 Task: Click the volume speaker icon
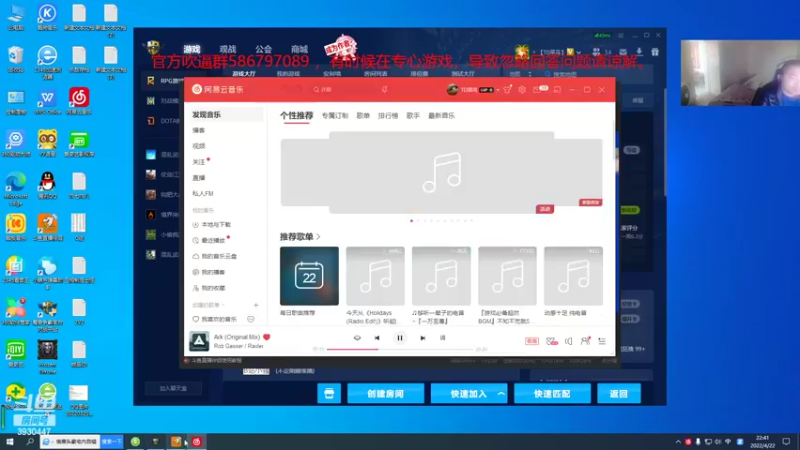(x=568, y=341)
